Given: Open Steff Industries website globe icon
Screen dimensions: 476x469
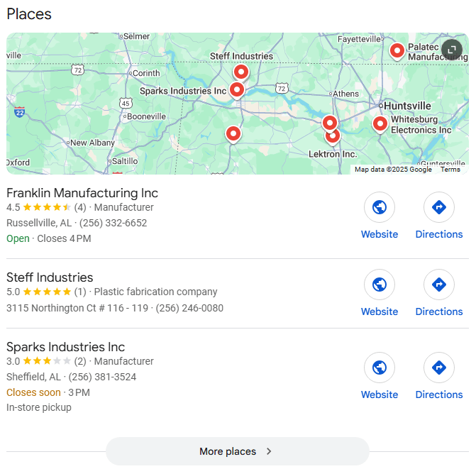Looking at the screenshot, I should tap(379, 285).
